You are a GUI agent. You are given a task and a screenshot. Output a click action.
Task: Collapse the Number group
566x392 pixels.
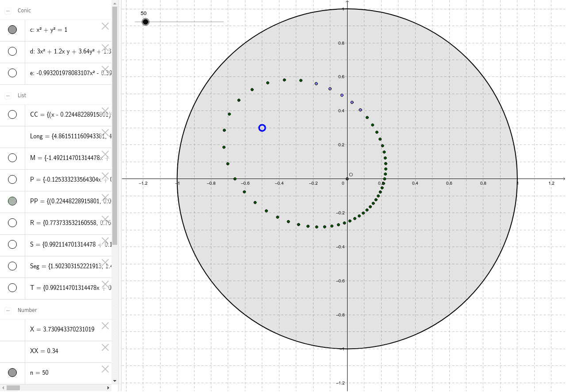coord(8,310)
